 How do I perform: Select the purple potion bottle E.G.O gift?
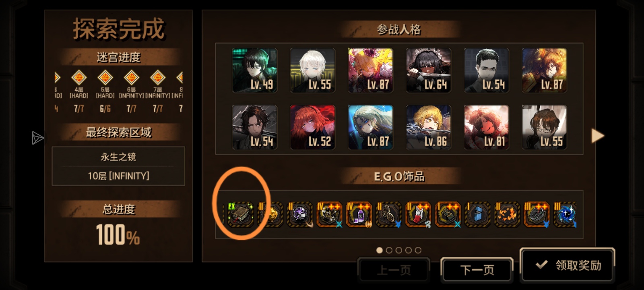tap(359, 215)
